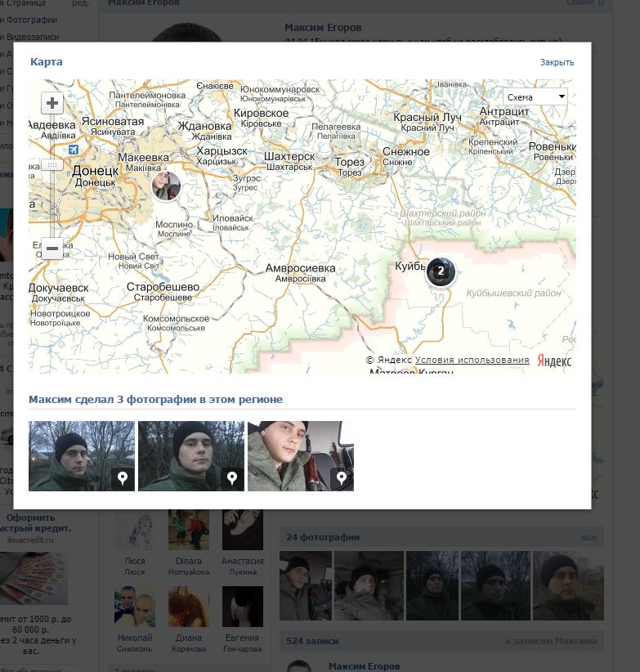Click the Снежное label on map
This screenshot has width=640, height=672.
pyautogui.click(x=405, y=152)
